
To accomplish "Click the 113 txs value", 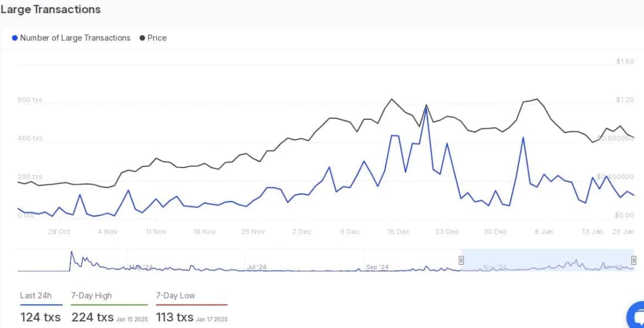I will point(175,317).
